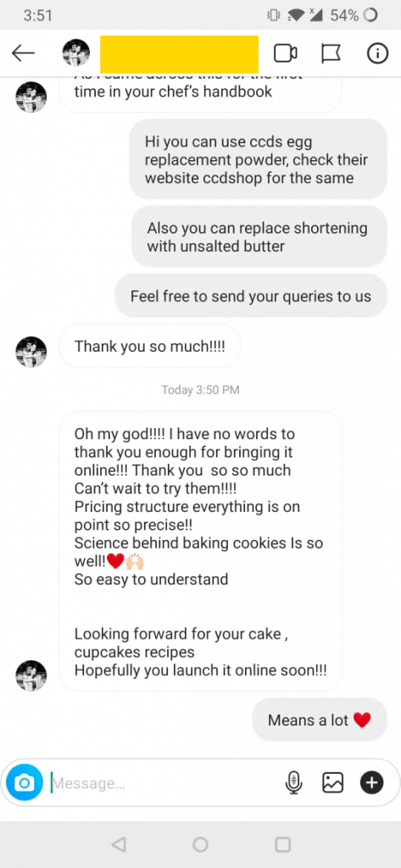Open gallery image picker icon
This screenshot has width=401, height=868.
[x=333, y=782]
